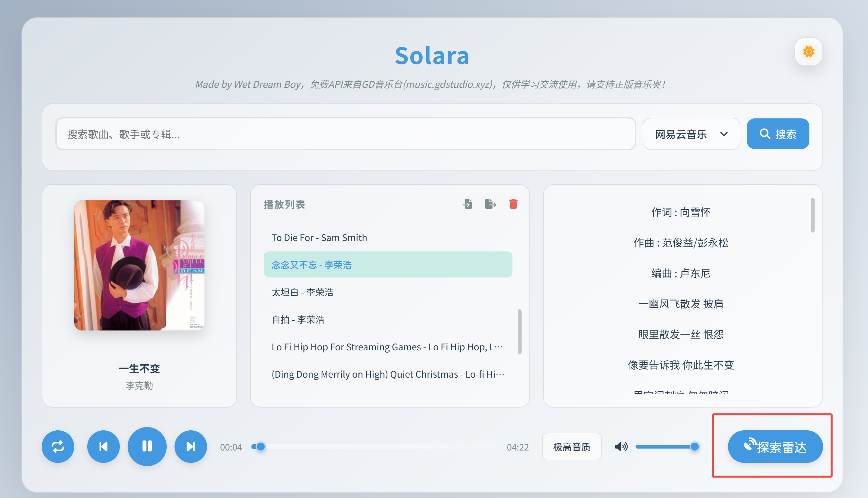Viewport: 868px width, 498px height.
Task: Click the export playlist icon
Action: pos(490,204)
